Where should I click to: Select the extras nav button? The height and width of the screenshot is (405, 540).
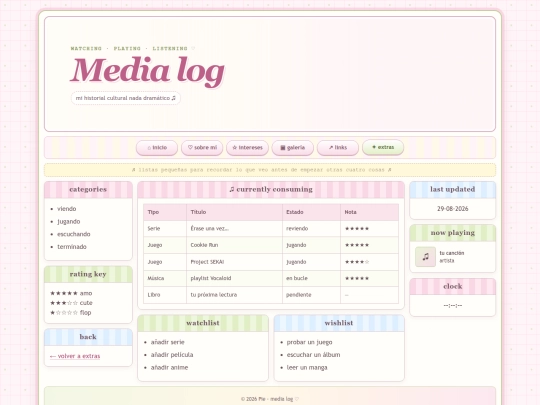383,147
